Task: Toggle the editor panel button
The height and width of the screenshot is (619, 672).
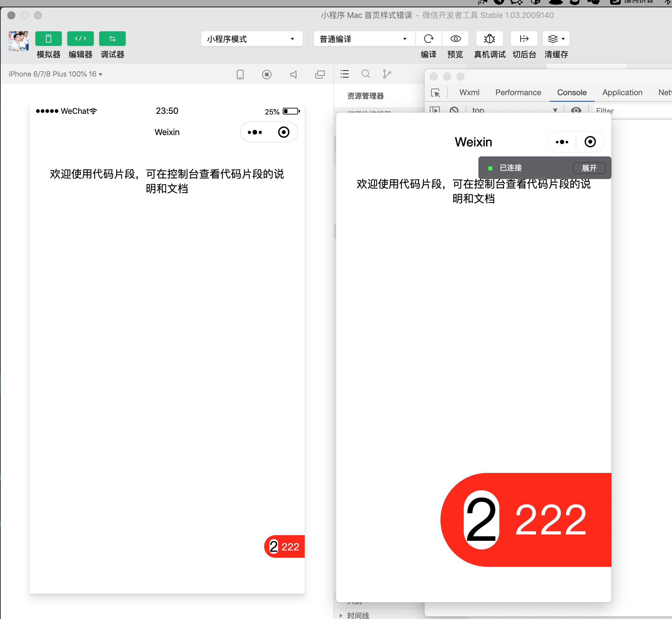Action: 81,39
